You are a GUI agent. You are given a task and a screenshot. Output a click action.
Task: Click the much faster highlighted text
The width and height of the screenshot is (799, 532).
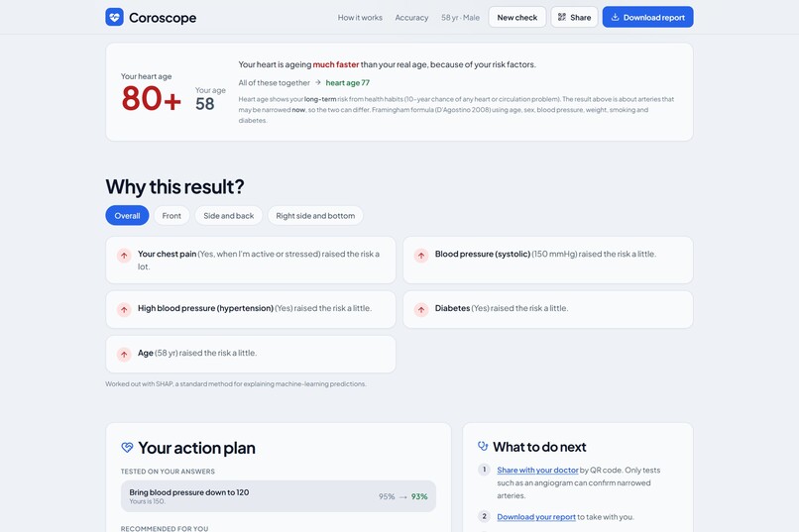336,64
